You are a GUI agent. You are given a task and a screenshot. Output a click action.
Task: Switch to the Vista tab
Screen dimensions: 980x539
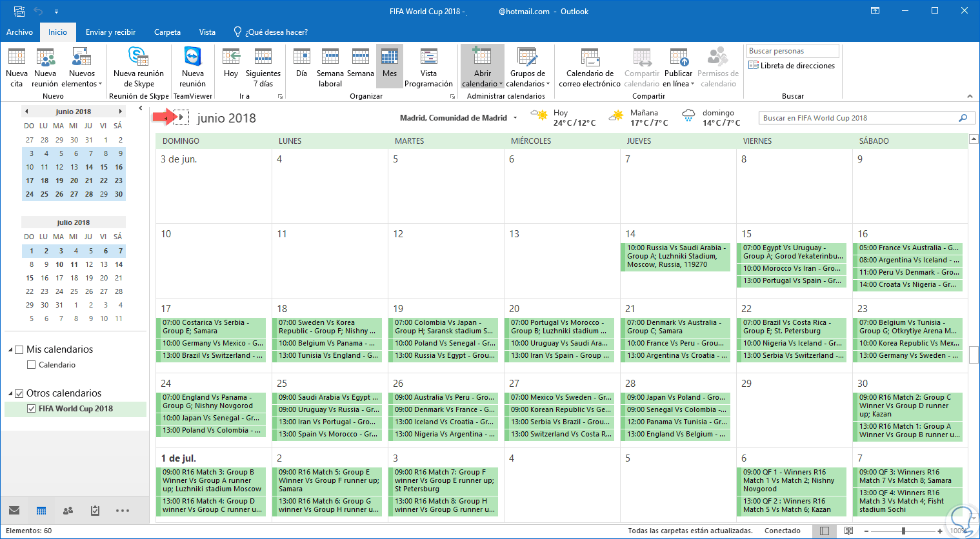(x=207, y=32)
